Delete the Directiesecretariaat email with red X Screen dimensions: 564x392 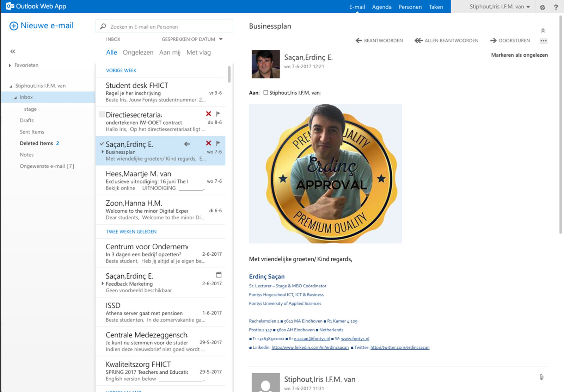209,114
